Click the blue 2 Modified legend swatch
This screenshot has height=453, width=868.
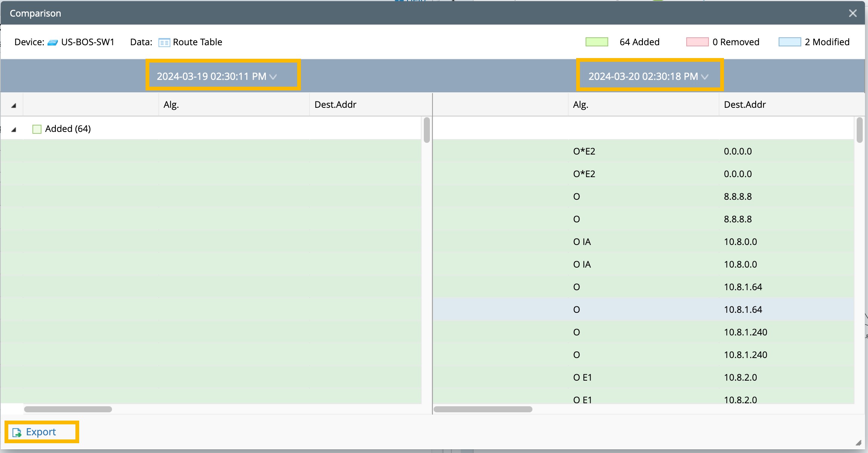tap(790, 42)
